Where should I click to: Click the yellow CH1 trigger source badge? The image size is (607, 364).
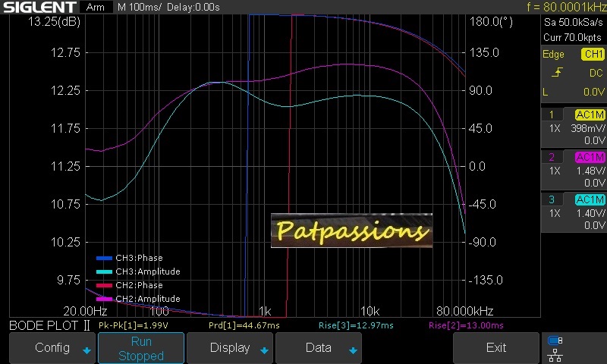click(x=592, y=55)
